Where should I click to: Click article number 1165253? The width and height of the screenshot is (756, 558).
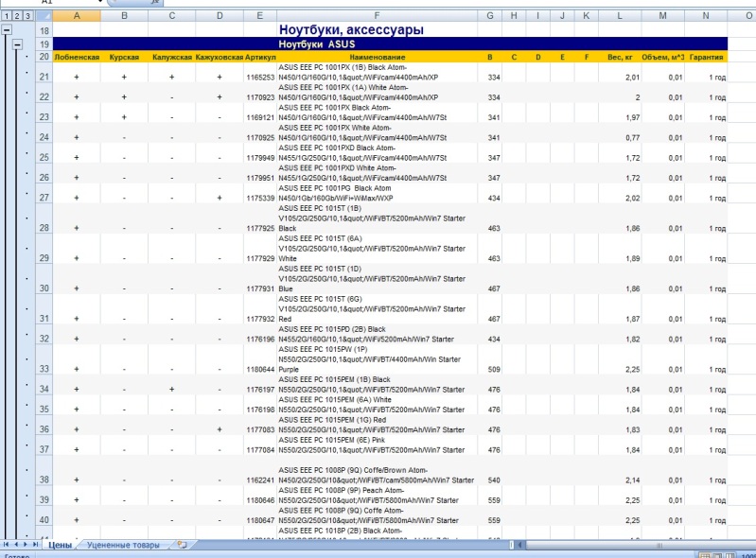[260, 78]
